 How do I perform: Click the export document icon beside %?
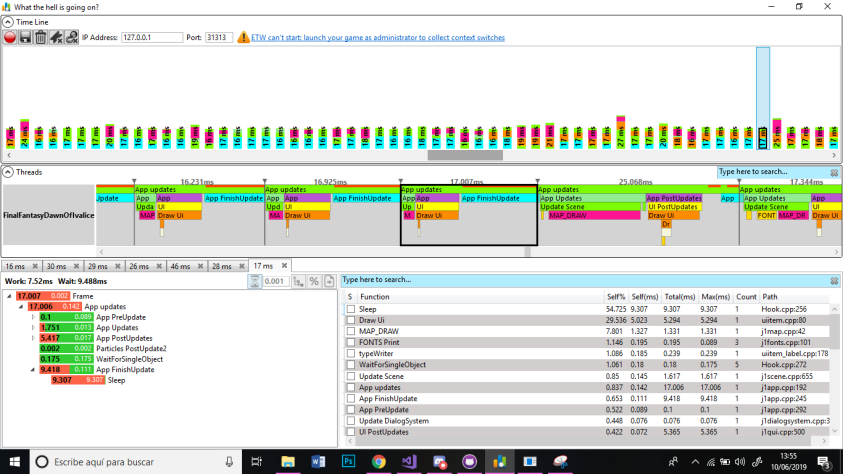(329, 281)
